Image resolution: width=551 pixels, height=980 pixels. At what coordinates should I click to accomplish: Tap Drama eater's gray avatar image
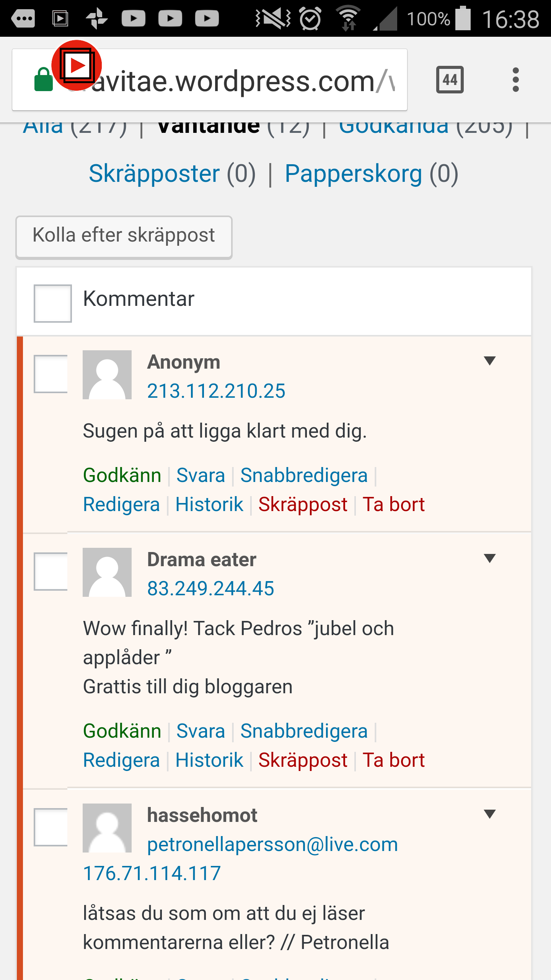107,572
